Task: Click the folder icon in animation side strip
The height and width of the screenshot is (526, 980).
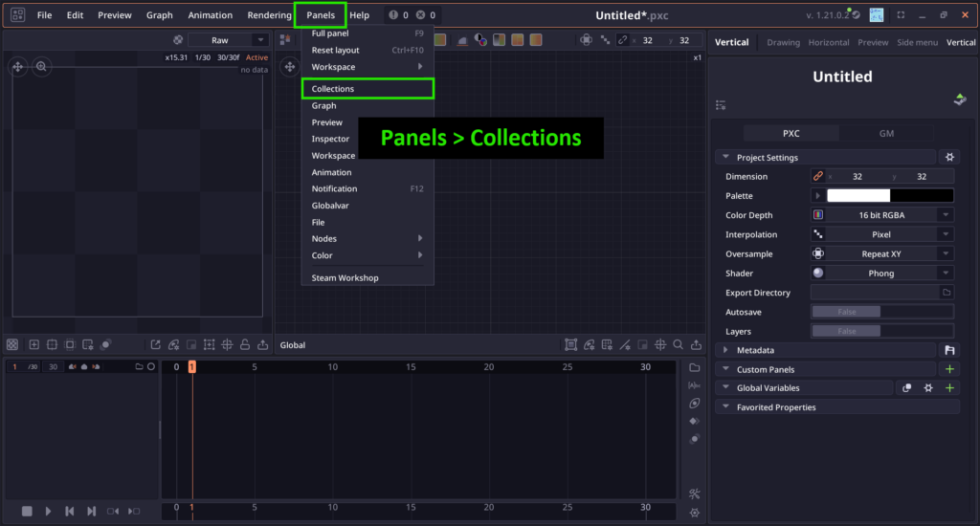Action: (695, 367)
